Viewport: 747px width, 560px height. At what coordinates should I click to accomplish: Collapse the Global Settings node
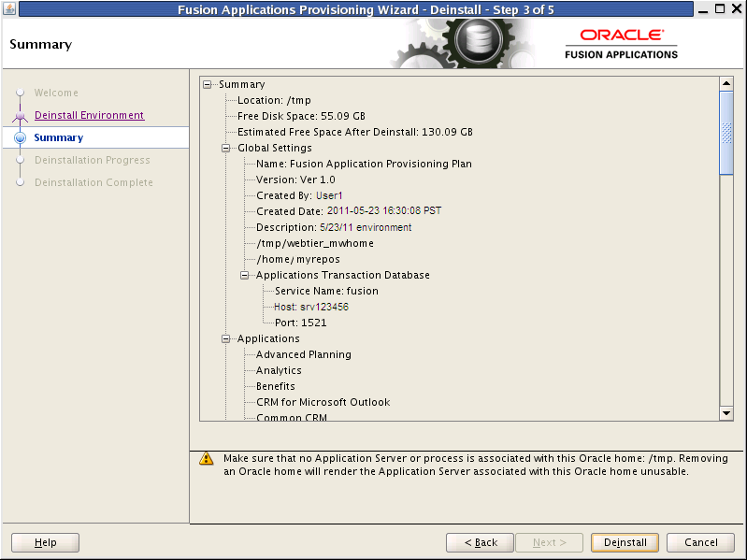(x=226, y=148)
